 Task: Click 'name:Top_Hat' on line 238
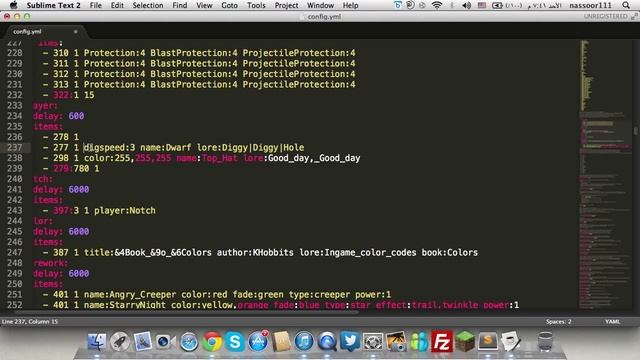[x=207, y=158]
